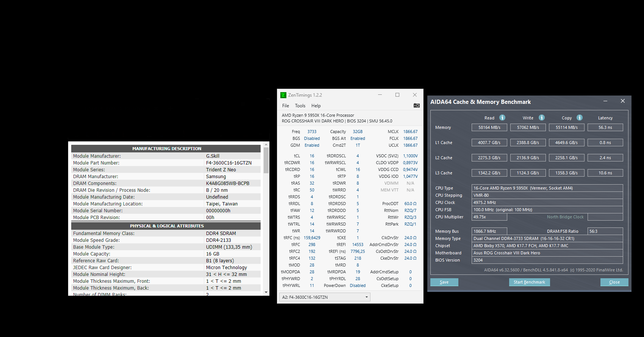Click the Module Manufacturer G.Skill row
Image resolution: width=644 pixels, height=337 pixels.
coord(166,156)
